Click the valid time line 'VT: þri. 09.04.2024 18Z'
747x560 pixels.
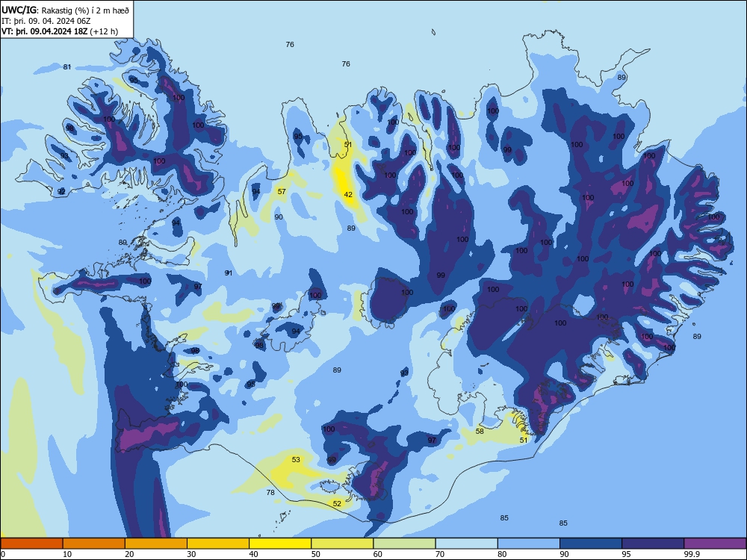point(45,31)
